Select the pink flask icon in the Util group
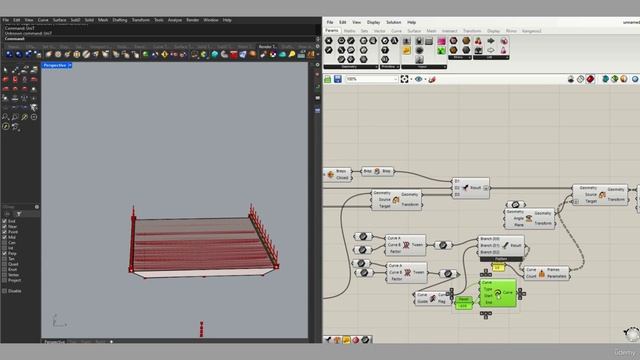640x360 pixels. click(x=504, y=50)
